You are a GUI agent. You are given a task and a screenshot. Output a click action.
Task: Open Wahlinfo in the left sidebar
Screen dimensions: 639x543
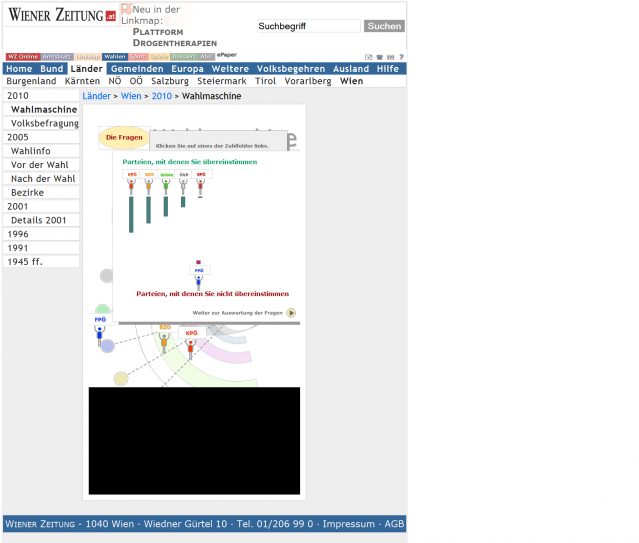41,151
